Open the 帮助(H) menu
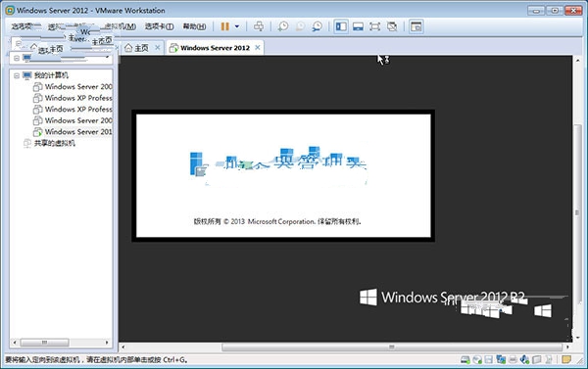This screenshot has width=588, height=369. [194, 26]
